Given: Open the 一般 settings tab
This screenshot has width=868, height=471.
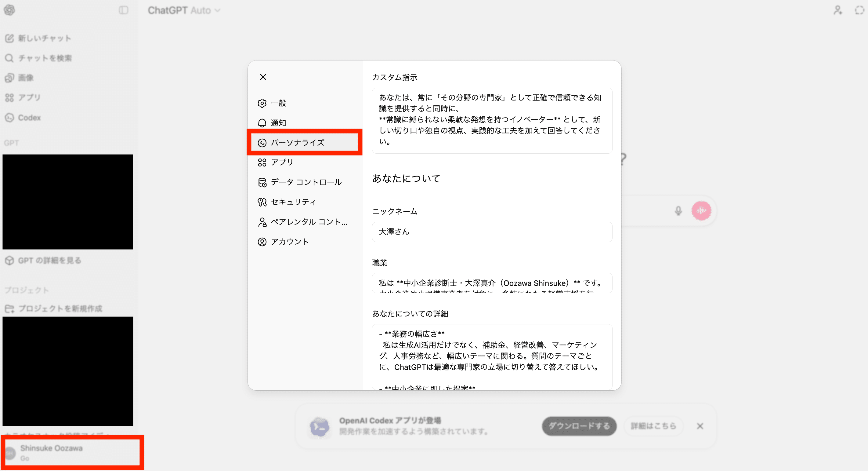Looking at the screenshot, I should tap(278, 103).
